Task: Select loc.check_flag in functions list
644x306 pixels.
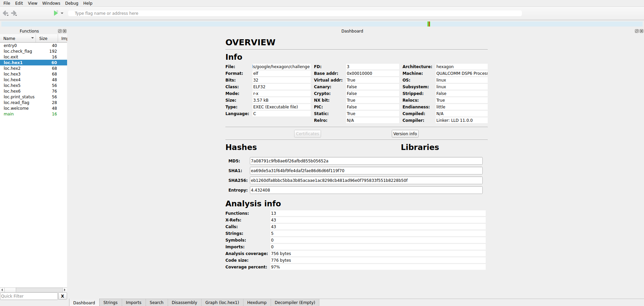Action: click(x=18, y=51)
